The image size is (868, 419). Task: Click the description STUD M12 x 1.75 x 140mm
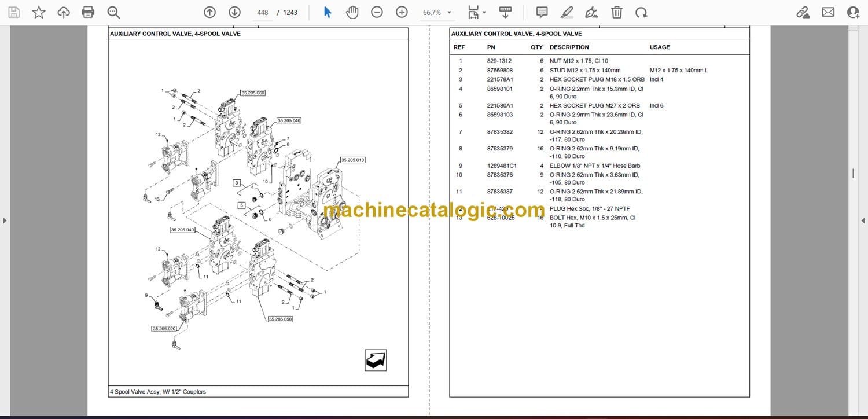[586, 71]
